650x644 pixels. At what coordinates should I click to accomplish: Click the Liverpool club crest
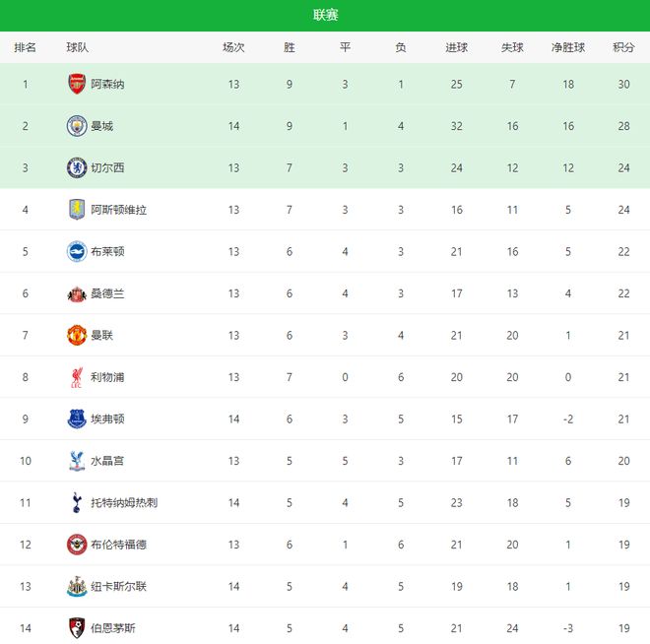coord(77,377)
